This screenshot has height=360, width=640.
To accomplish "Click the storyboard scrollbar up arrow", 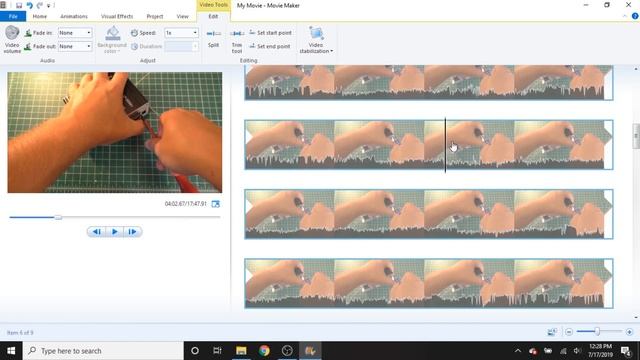I will [636, 69].
